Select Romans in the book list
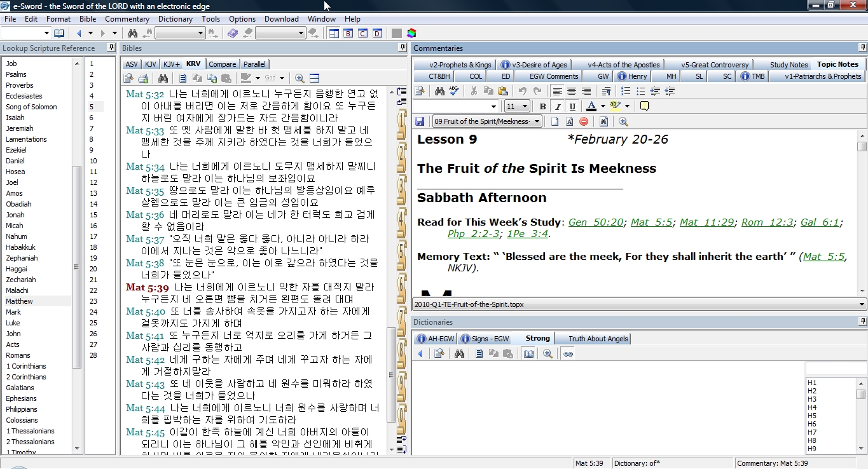The width and height of the screenshot is (868, 469). pos(18,355)
